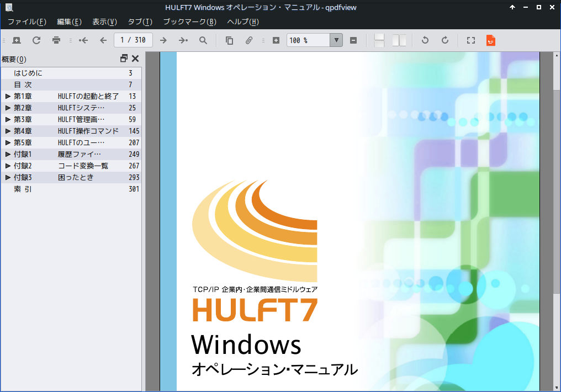This screenshot has height=392, width=561.
Task: Float the outline panel with detach icon
Action: click(124, 59)
